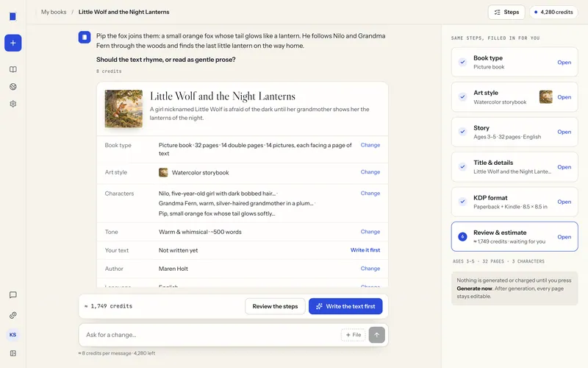This screenshot has width=588, height=368.
Task: Click watercolor thumbnail in Art style step
Action: (x=545, y=97)
